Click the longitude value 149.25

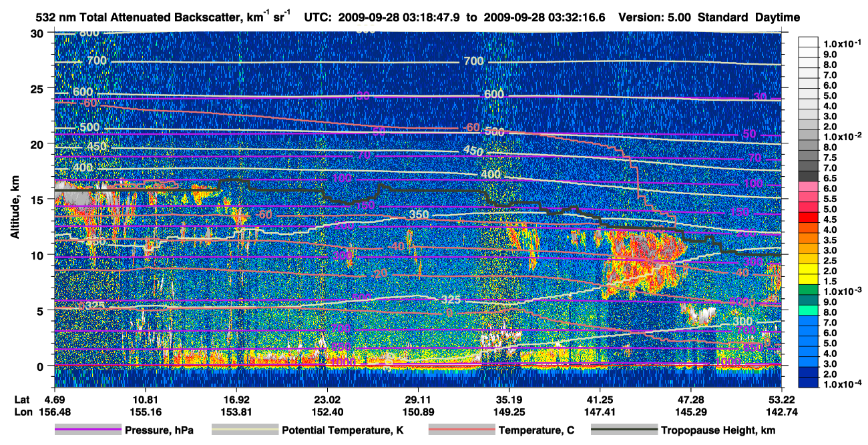pyautogui.click(x=509, y=412)
